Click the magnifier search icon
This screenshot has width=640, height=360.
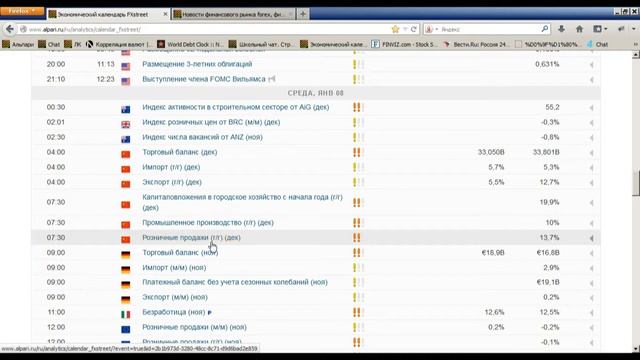[x=545, y=29]
